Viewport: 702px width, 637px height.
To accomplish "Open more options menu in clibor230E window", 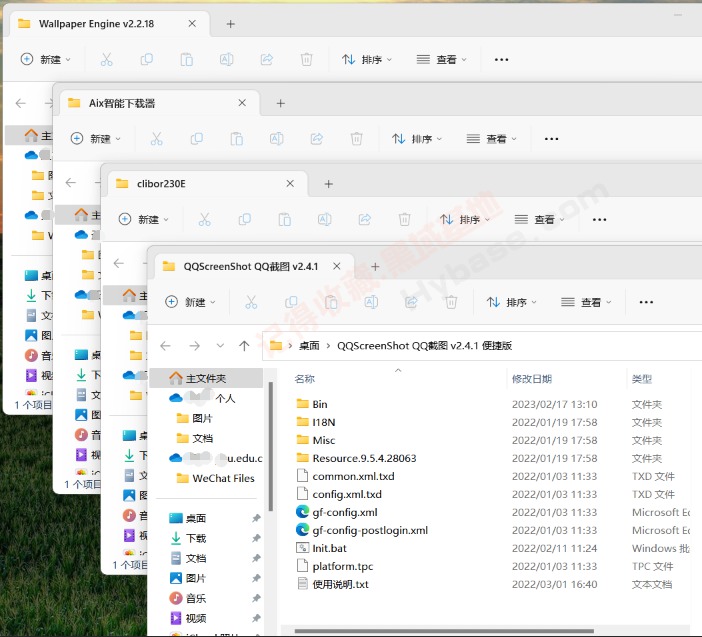I will coord(599,220).
